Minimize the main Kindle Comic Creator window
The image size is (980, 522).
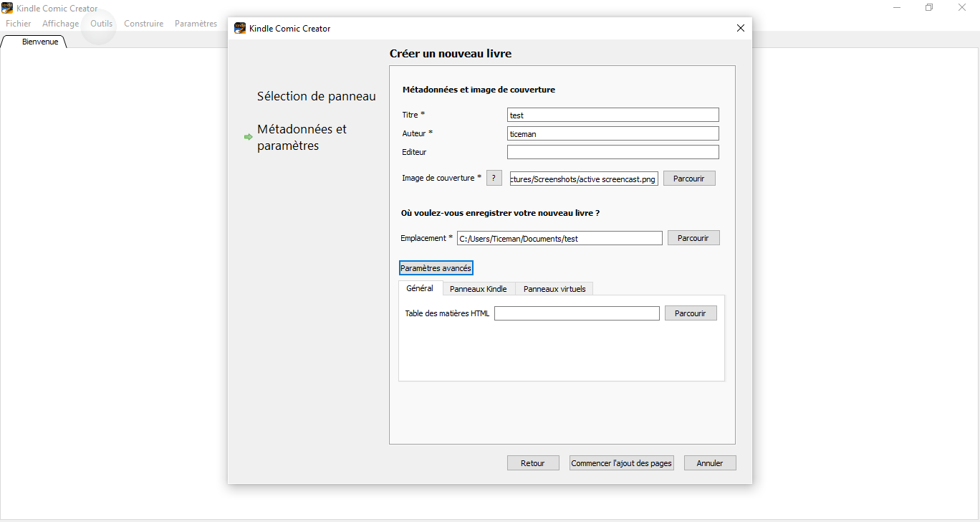897,7
